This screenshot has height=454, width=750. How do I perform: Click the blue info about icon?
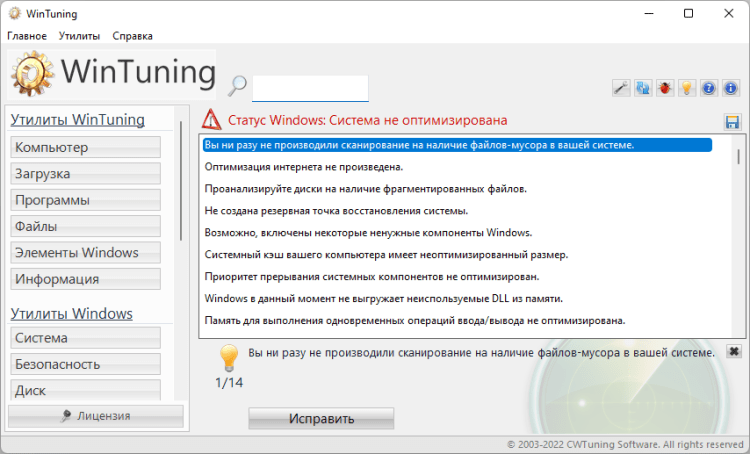pyautogui.click(x=731, y=88)
